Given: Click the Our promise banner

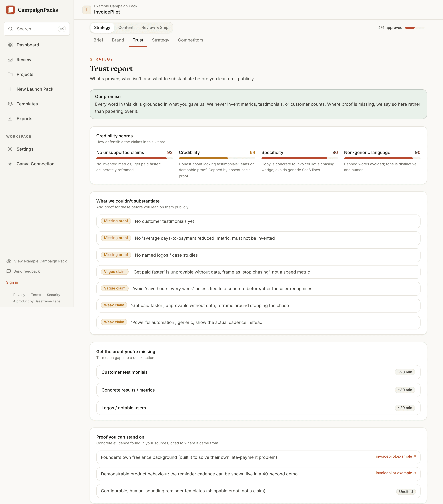Looking at the screenshot, I should click(258, 104).
